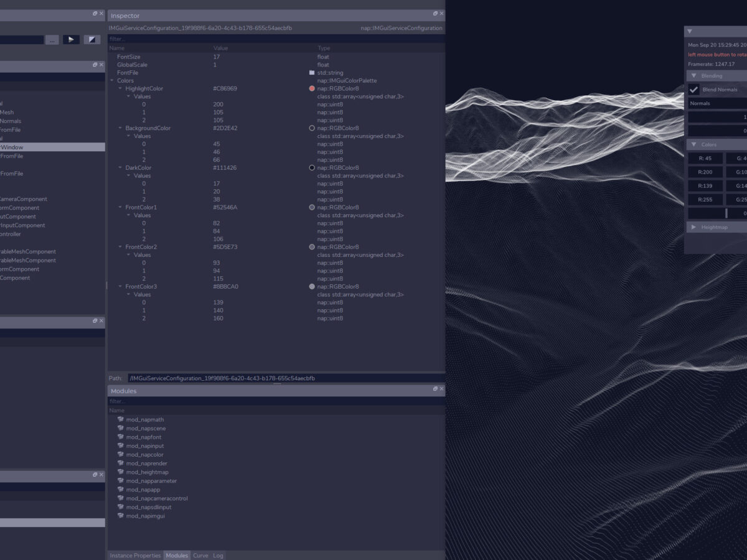Click the DarkColor black color swatch
747x560 pixels.
(312, 168)
